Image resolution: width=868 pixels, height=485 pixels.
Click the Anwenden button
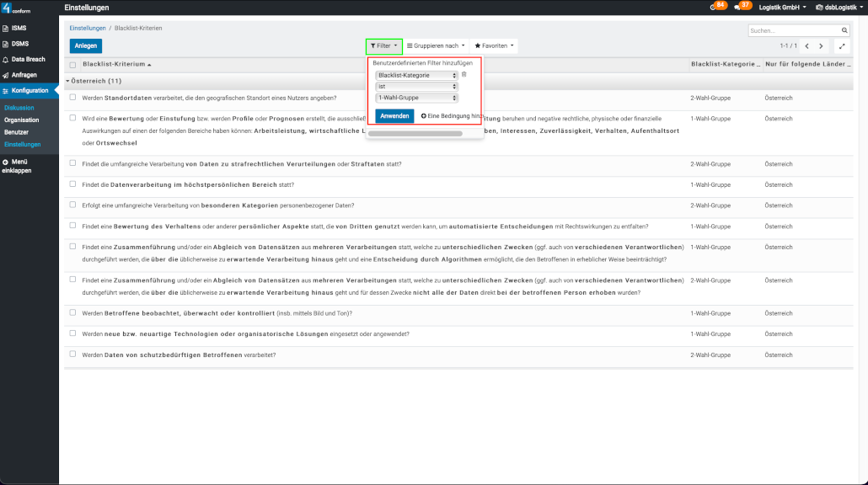coord(394,116)
